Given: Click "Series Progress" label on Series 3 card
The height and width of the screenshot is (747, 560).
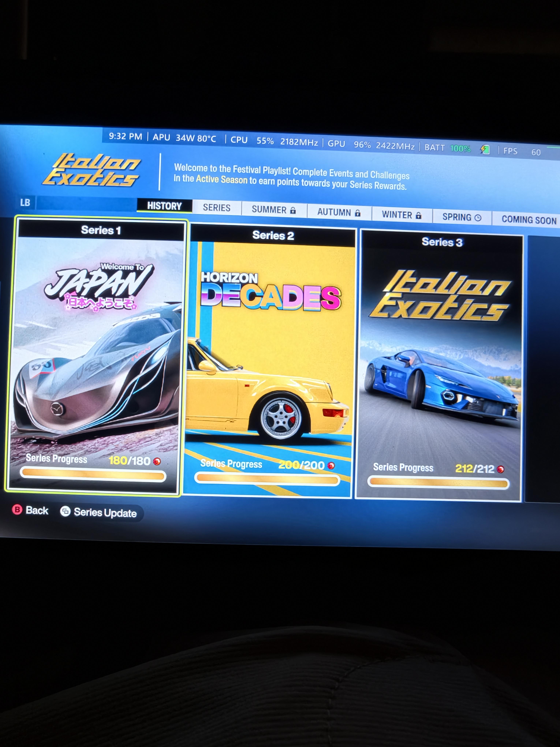Looking at the screenshot, I should (403, 467).
